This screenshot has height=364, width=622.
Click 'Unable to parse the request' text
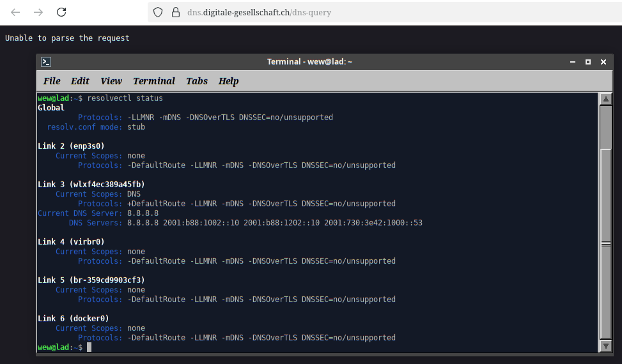pos(67,38)
